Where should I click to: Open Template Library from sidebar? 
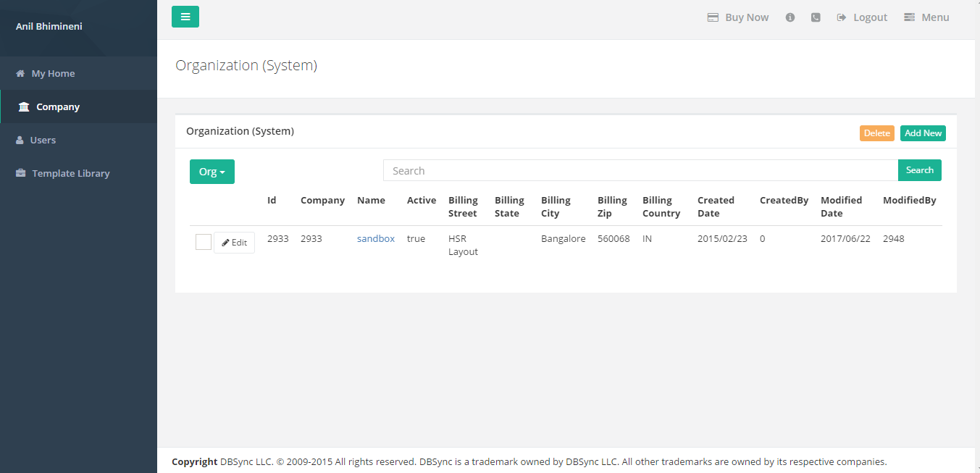(70, 174)
